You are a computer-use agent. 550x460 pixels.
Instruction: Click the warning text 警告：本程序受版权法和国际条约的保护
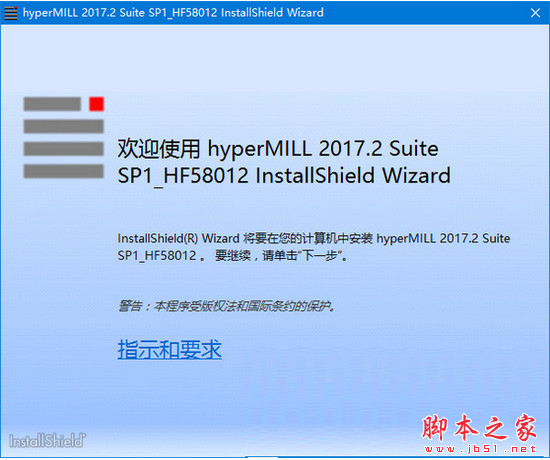tap(227, 306)
